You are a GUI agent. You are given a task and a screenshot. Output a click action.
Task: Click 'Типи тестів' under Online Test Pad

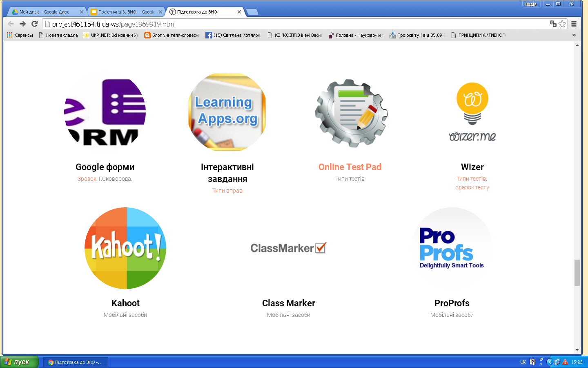(x=350, y=179)
